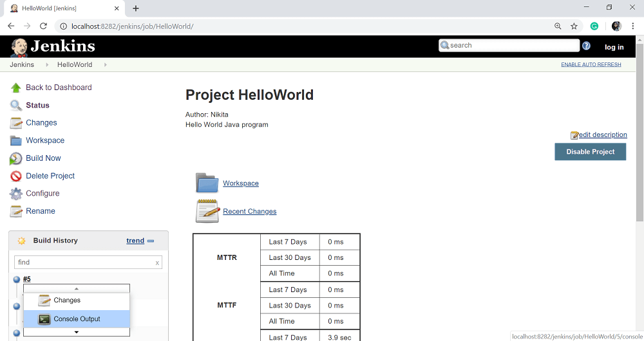Screen dimensions: 644x341
Task: Click the Workspace folder icon in sidebar
Action: tap(15, 140)
